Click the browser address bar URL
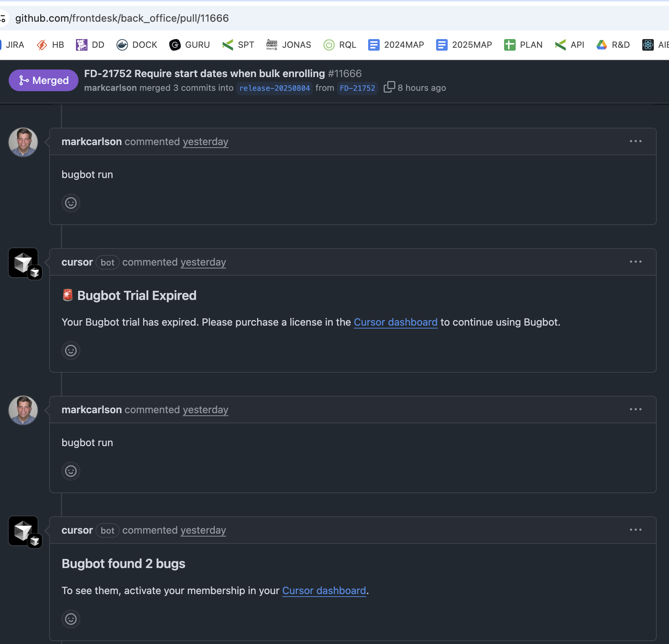Viewport: 669px width, 644px height. (122, 18)
